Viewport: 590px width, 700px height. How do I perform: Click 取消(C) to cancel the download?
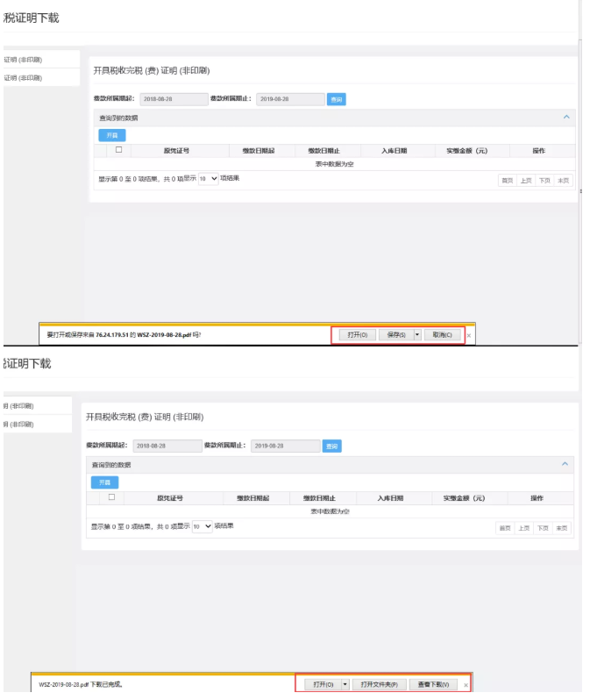click(442, 335)
